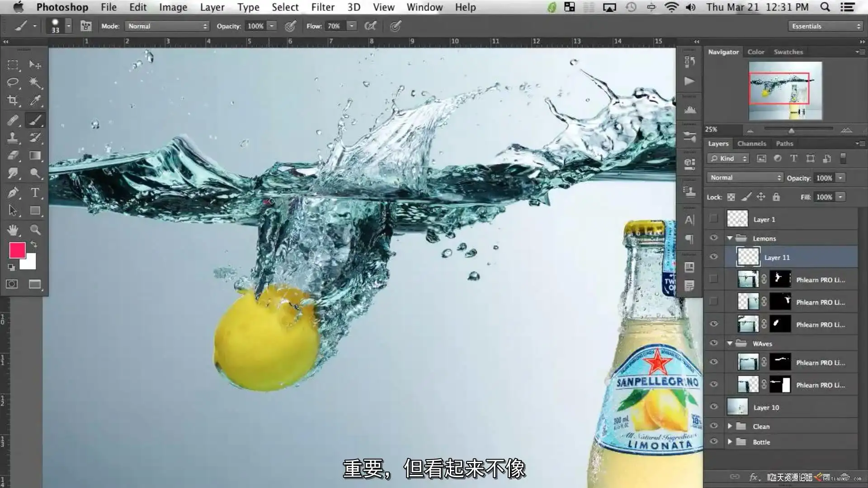868x488 pixels.
Task: Show the Layer 1 layer
Action: point(714,219)
